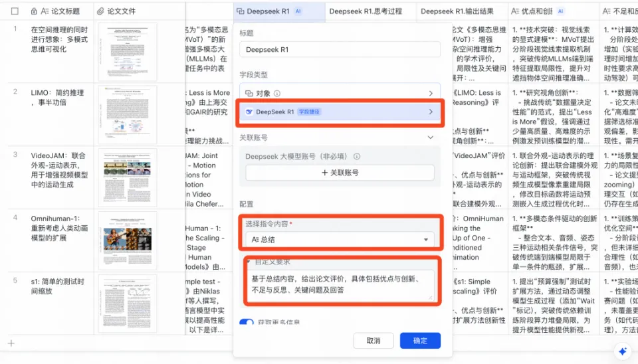Click 优点 cell starting 提出"预算强制"测试时
Screen dimensions: 638x364
(554, 304)
